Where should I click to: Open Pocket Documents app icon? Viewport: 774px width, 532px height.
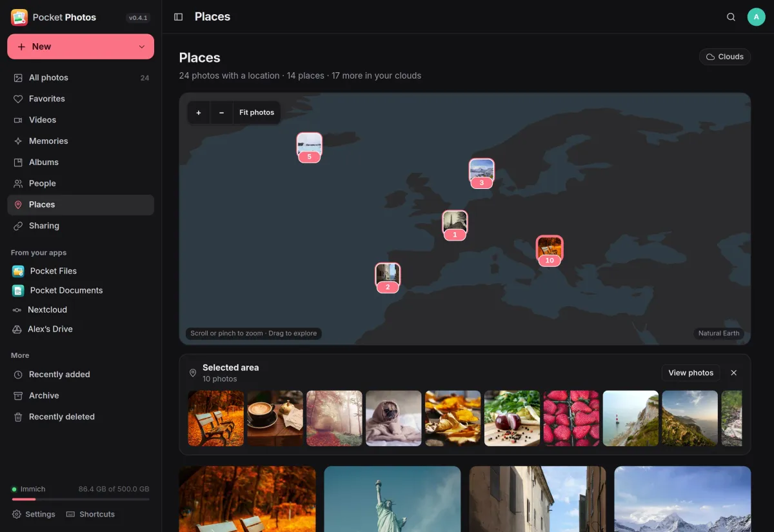click(x=18, y=290)
